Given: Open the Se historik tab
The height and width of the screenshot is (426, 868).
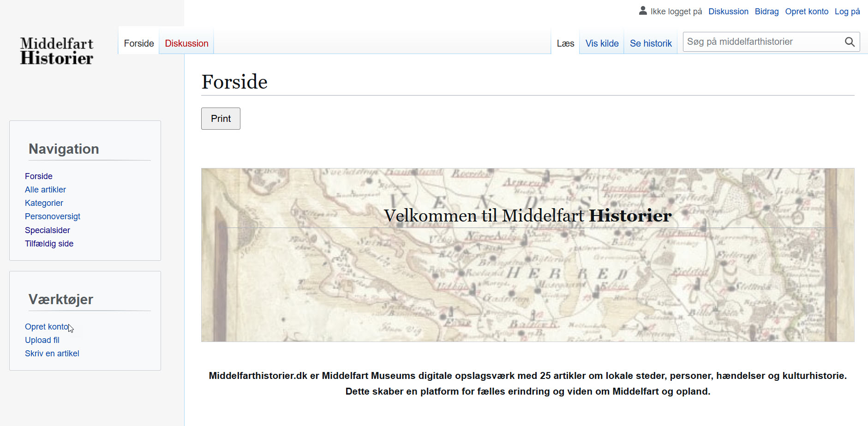Looking at the screenshot, I should click(651, 43).
